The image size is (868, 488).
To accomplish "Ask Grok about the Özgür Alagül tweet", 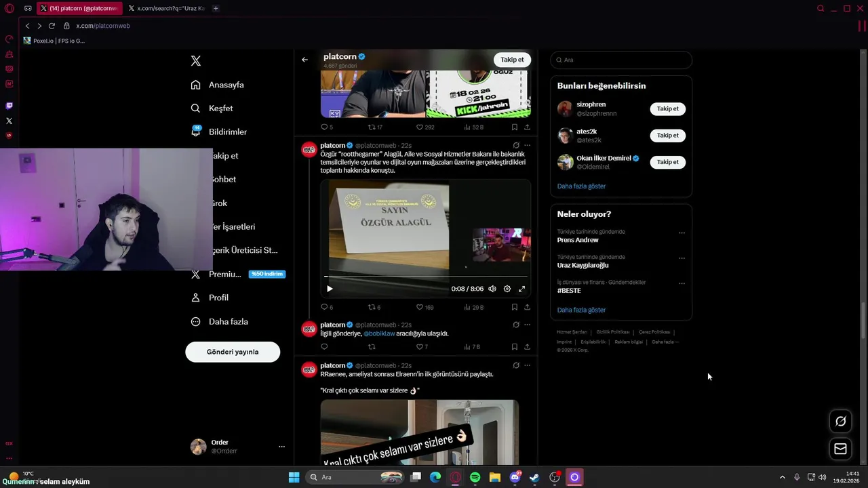I will (516, 145).
